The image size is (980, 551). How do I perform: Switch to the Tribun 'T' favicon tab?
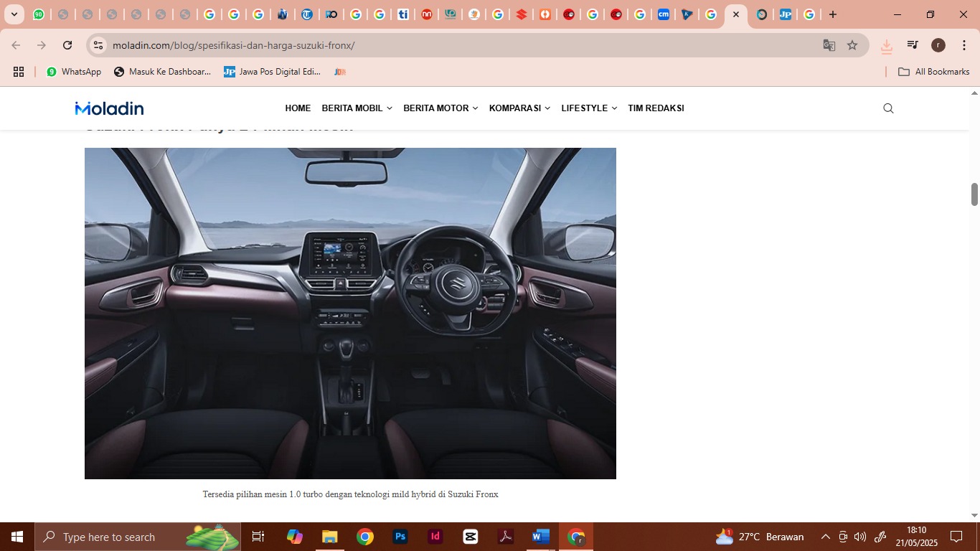point(306,14)
